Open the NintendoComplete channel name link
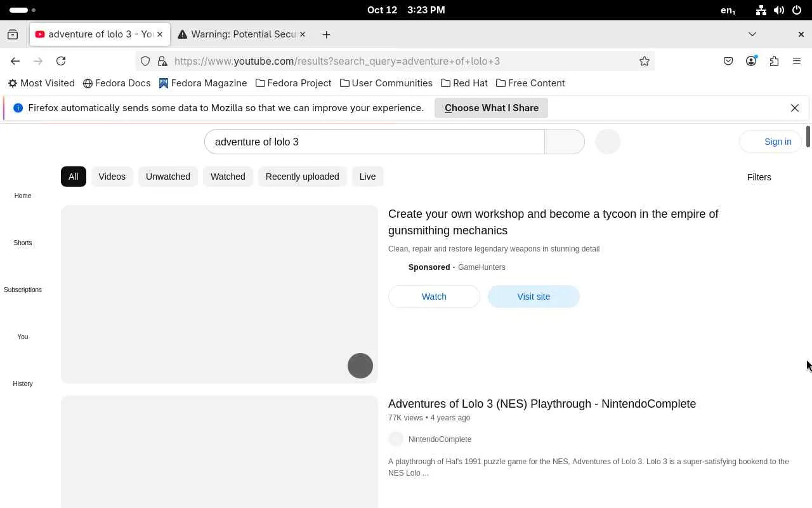The height and width of the screenshot is (508, 812). click(440, 439)
